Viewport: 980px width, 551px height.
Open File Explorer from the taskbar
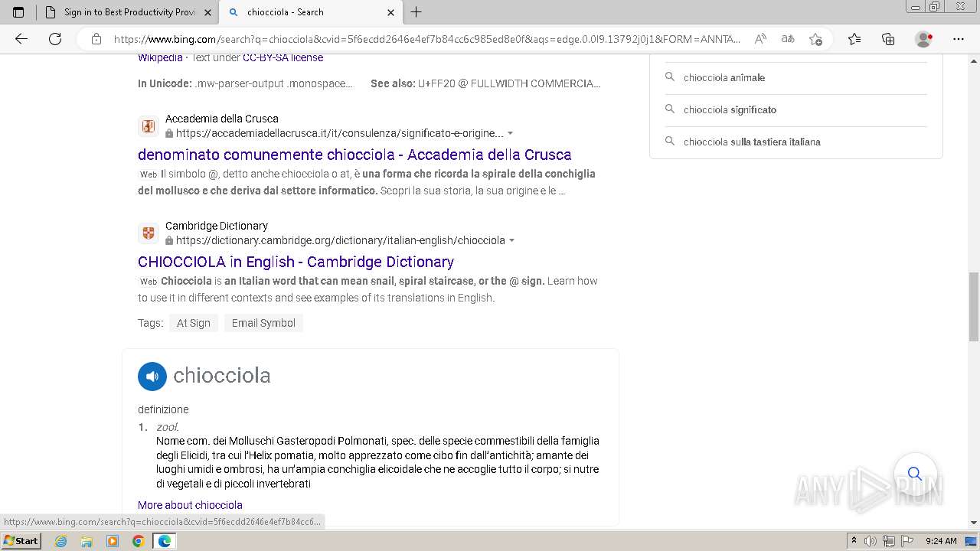point(87,541)
